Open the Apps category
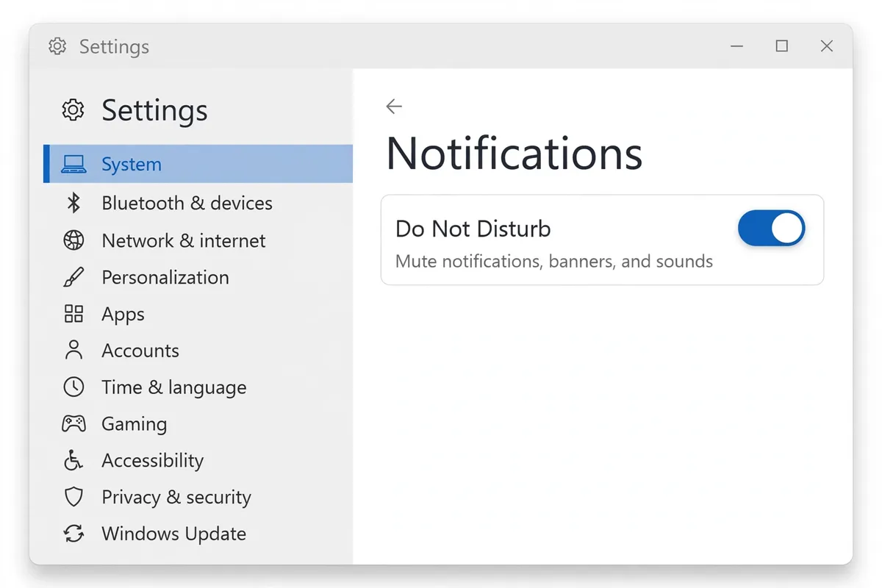 [198, 314]
